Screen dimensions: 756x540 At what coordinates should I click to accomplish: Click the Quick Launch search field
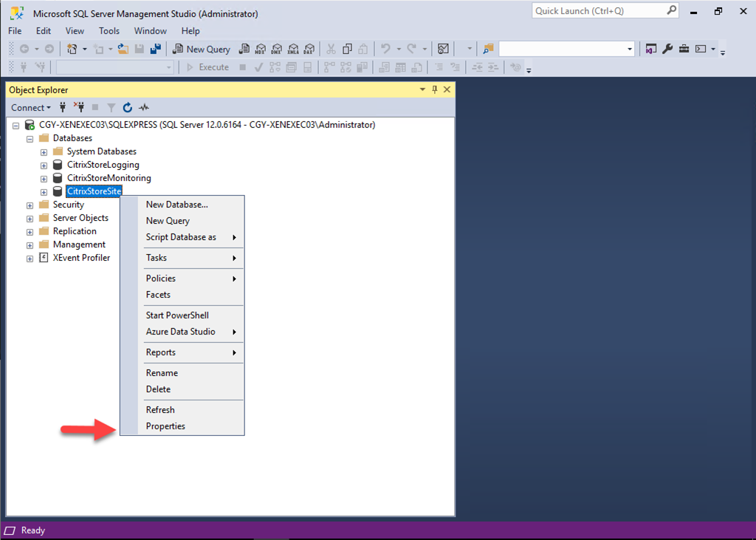[x=598, y=10]
